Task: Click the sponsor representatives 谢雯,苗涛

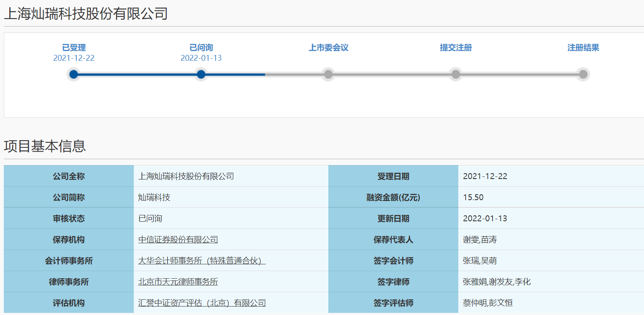Action: click(x=480, y=240)
